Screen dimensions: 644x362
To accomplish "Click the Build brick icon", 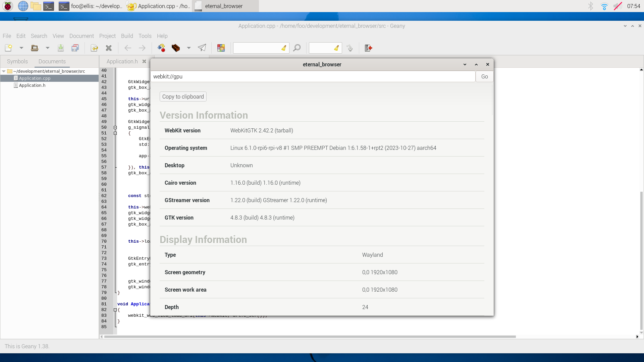I will 175,48.
